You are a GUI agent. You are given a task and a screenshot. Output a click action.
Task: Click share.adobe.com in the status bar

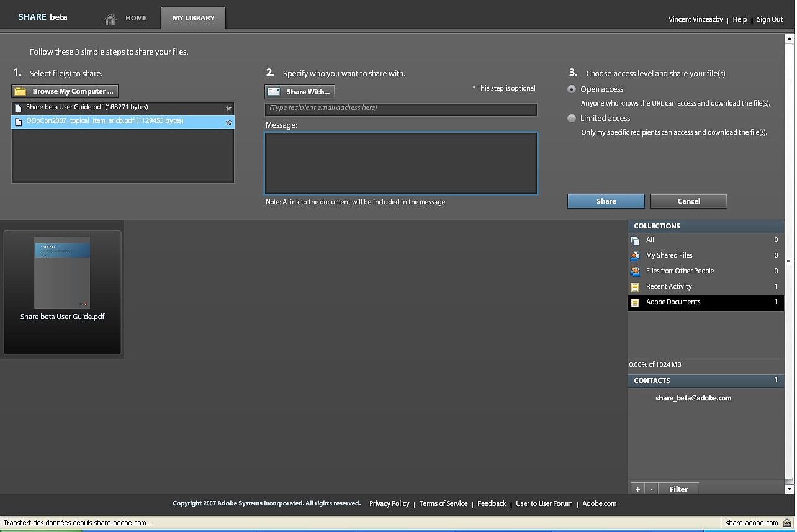(752, 523)
